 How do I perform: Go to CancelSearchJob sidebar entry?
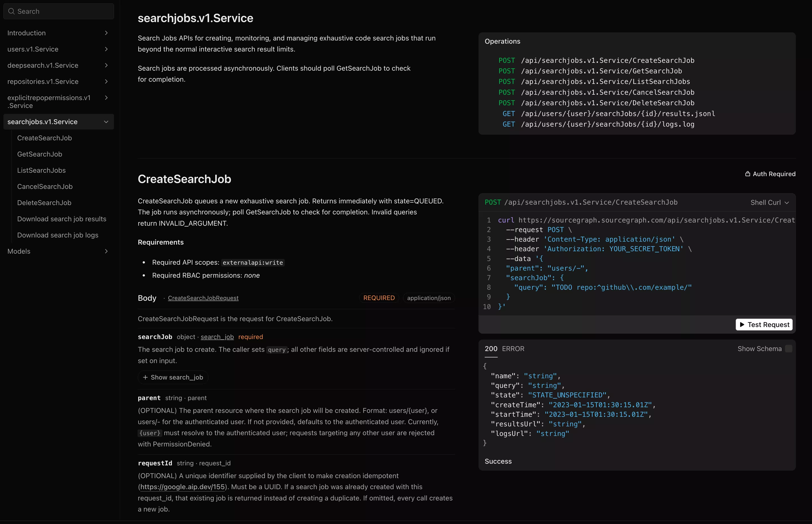45,187
